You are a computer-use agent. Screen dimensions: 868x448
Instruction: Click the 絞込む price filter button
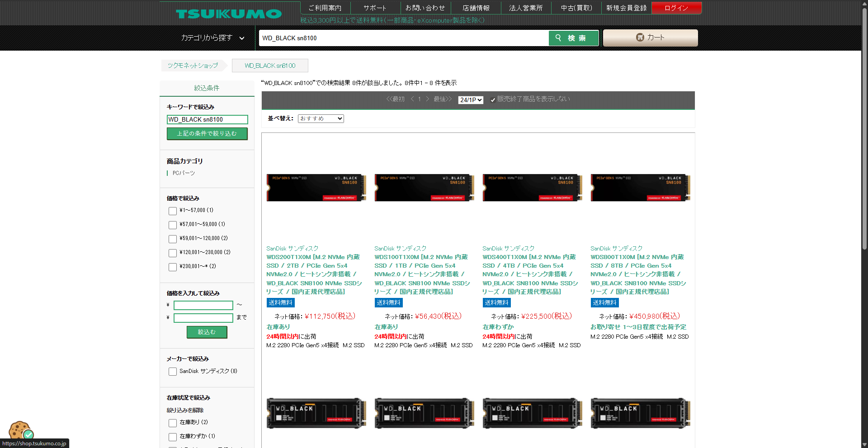[207, 332]
